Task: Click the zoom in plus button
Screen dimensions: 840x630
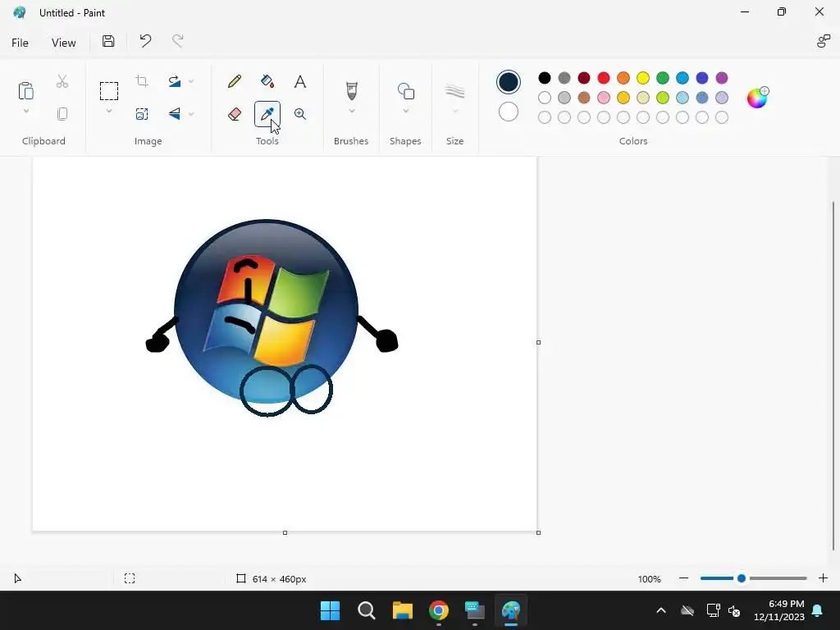Action: tap(824, 578)
